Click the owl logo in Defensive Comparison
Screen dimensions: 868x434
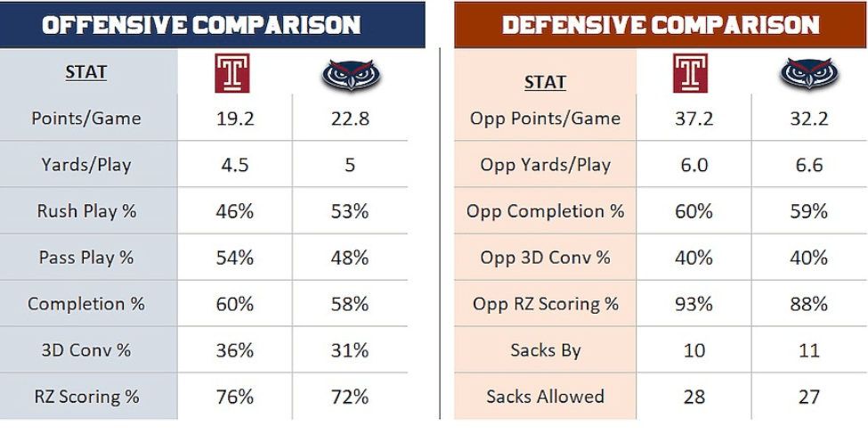[x=808, y=73]
